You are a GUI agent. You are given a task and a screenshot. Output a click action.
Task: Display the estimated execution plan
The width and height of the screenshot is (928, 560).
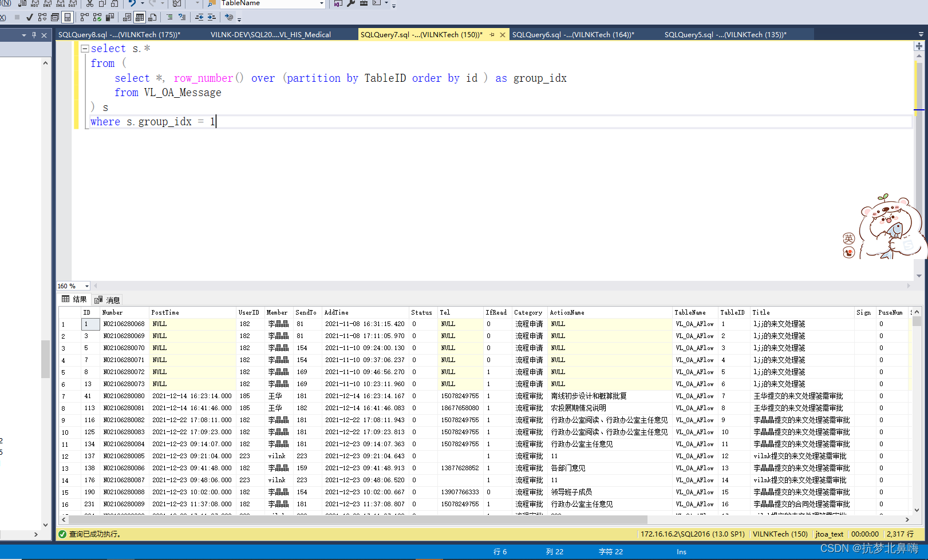pyautogui.click(x=42, y=17)
